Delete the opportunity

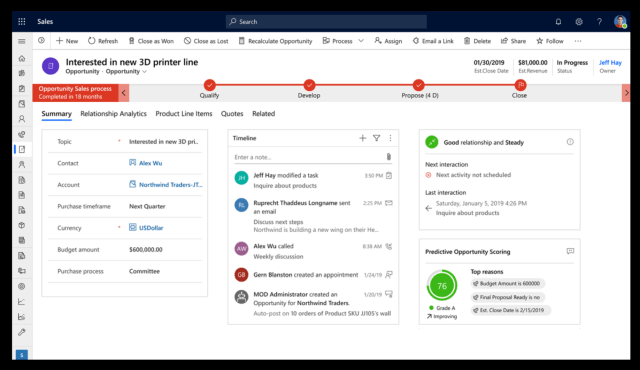pos(477,41)
